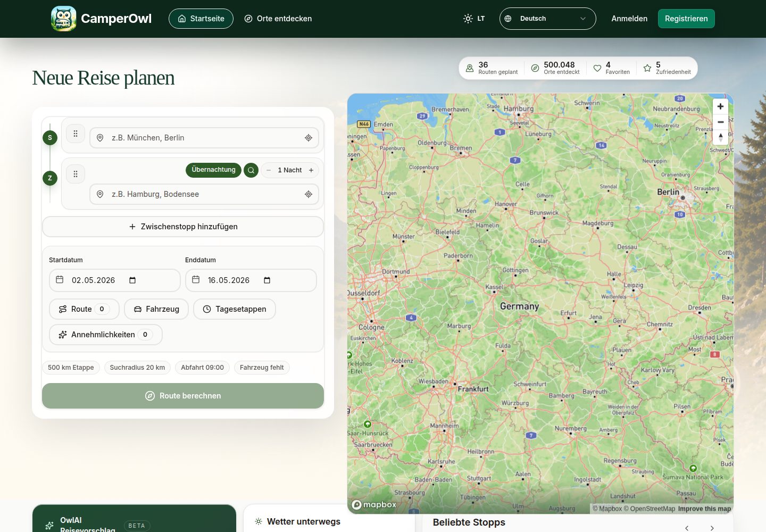Screen dimensions: 766x532
Task: Click the destination input z.B. Hamburg, Bodensee
Action: 204,194
